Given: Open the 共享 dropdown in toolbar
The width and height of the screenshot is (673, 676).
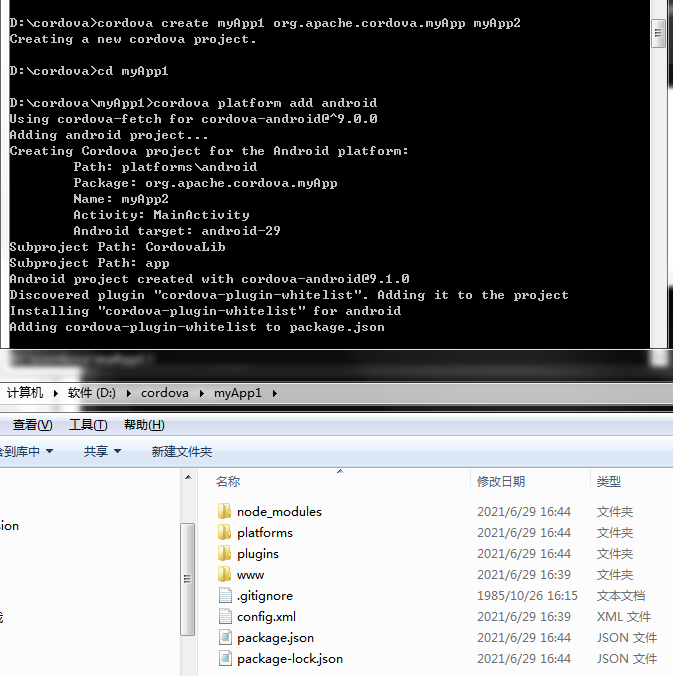Looking at the screenshot, I should click(102, 452).
